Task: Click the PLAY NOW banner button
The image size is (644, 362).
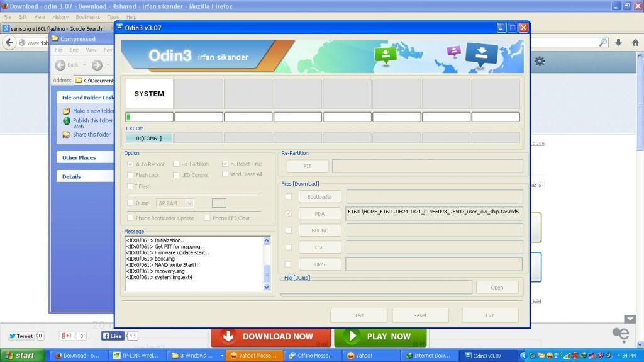Action: pos(380,336)
